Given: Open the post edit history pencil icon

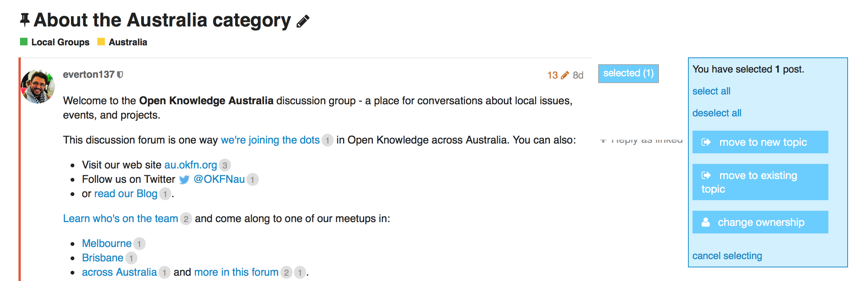Looking at the screenshot, I should pos(565,76).
